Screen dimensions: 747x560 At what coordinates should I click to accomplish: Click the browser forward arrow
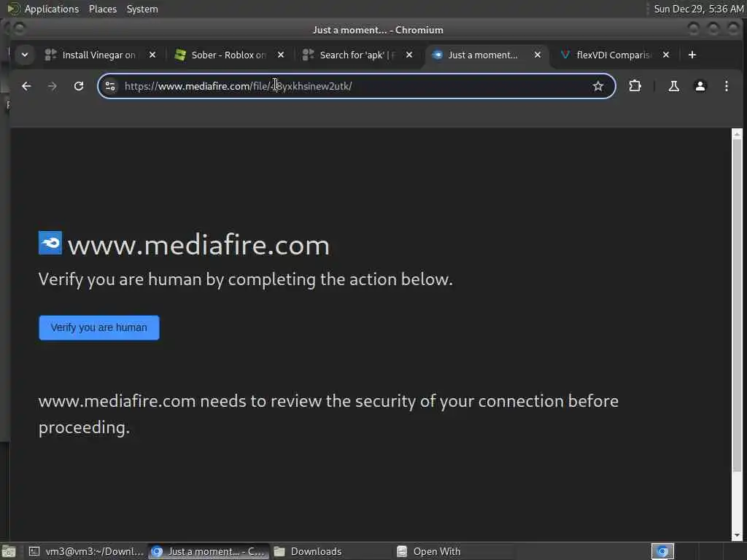[53, 86]
